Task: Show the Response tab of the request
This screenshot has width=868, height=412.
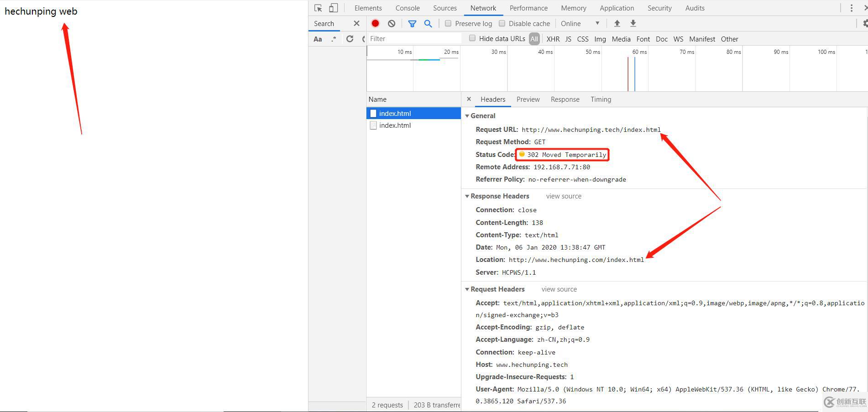Action: click(565, 99)
